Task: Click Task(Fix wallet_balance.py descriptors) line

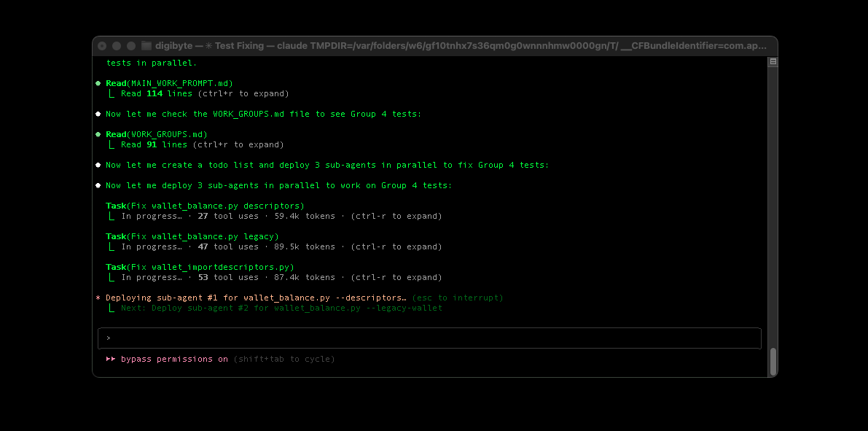Action: (x=205, y=206)
